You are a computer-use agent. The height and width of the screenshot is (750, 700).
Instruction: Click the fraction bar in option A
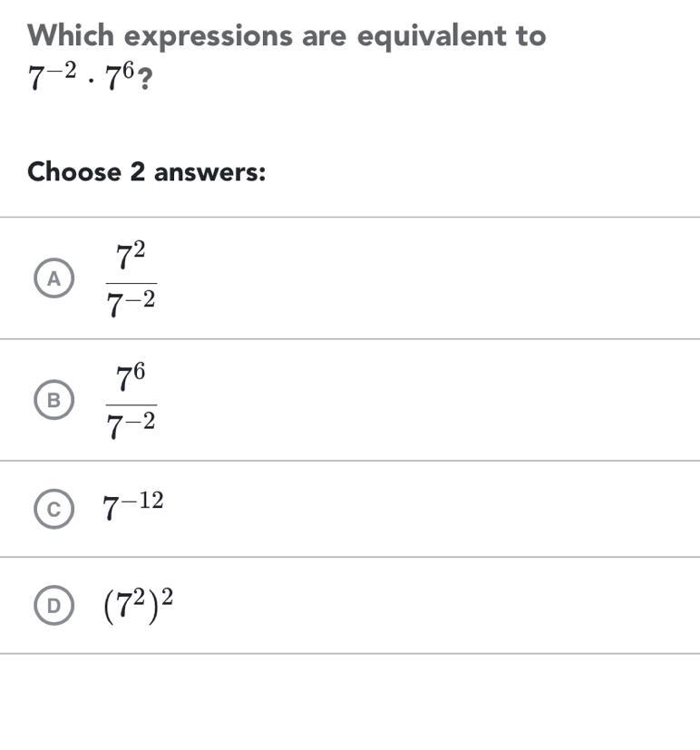[131, 282]
